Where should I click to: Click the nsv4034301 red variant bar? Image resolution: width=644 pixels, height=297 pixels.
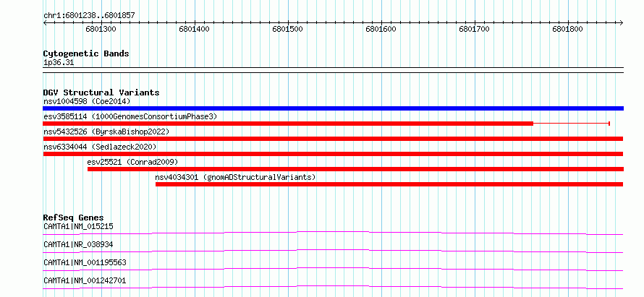[x=389, y=184]
